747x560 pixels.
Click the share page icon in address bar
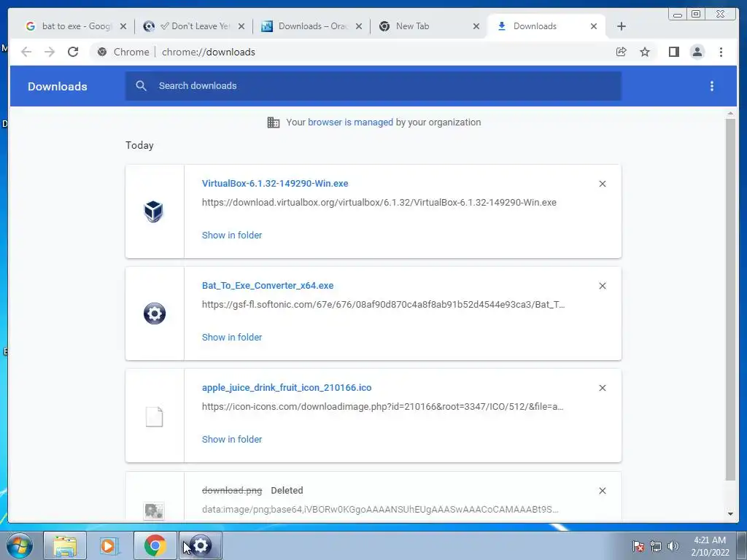pyautogui.click(x=622, y=52)
